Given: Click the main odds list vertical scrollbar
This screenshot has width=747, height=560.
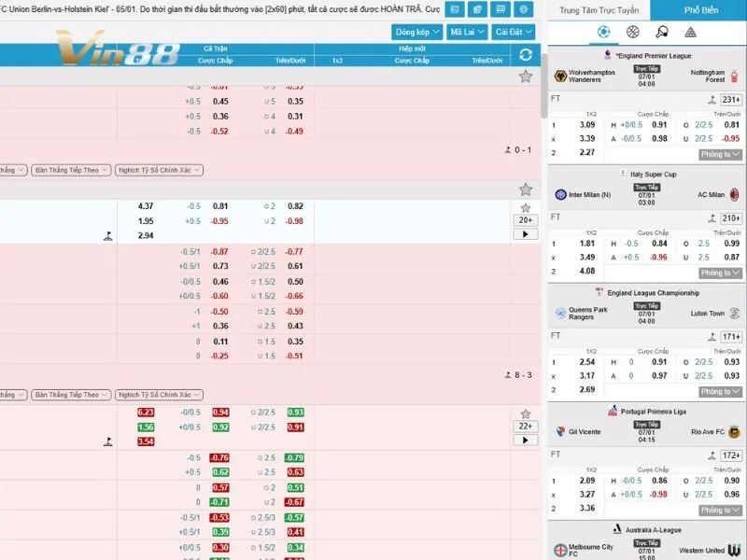Looking at the screenshot, I should pyautogui.click(x=544, y=86).
